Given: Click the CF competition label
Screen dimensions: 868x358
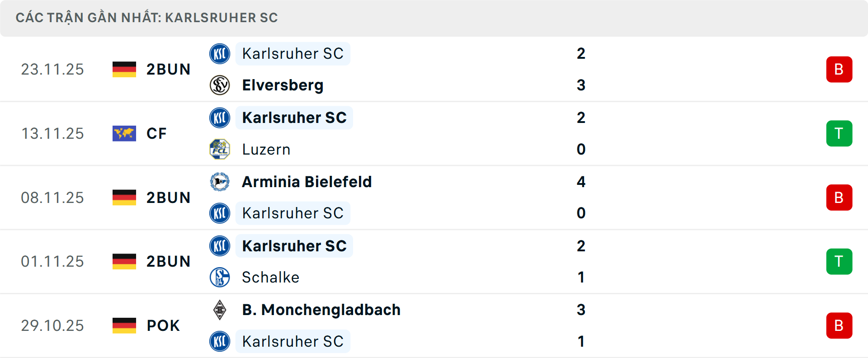Looking at the screenshot, I should tap(156, 133).
